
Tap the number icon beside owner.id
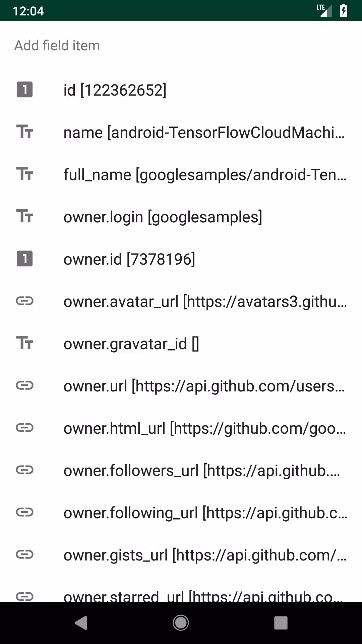coord(24,259)
